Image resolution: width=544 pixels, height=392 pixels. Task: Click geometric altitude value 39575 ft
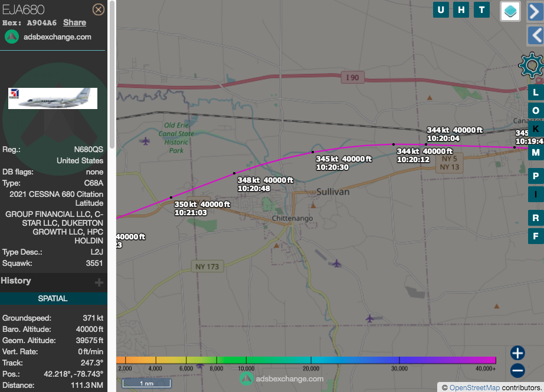[x=90, y=340]
